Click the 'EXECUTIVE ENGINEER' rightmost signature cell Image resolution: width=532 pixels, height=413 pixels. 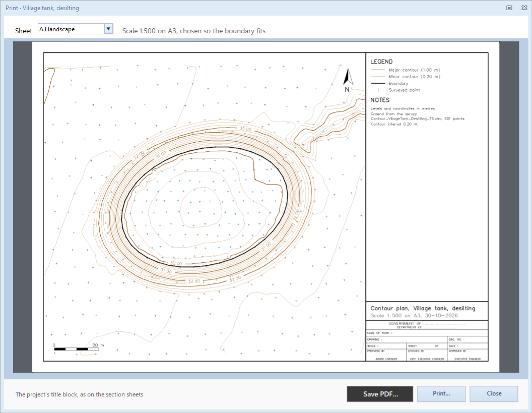468,359
